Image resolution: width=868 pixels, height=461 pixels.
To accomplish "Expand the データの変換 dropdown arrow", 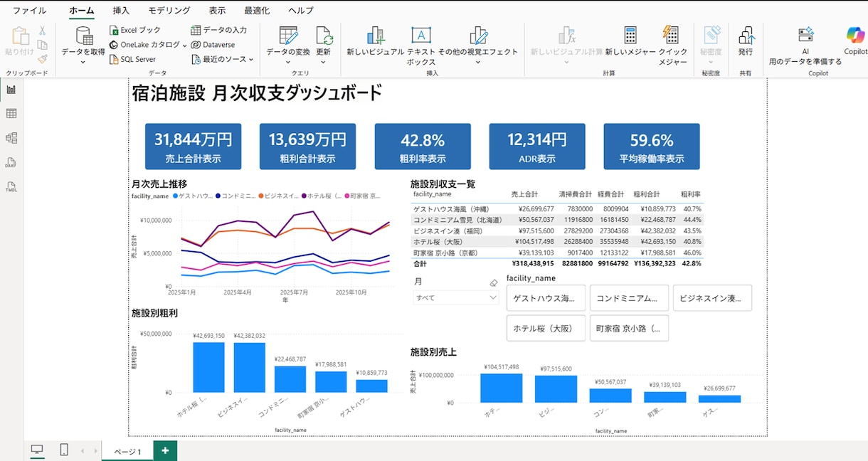I will 288,62.
